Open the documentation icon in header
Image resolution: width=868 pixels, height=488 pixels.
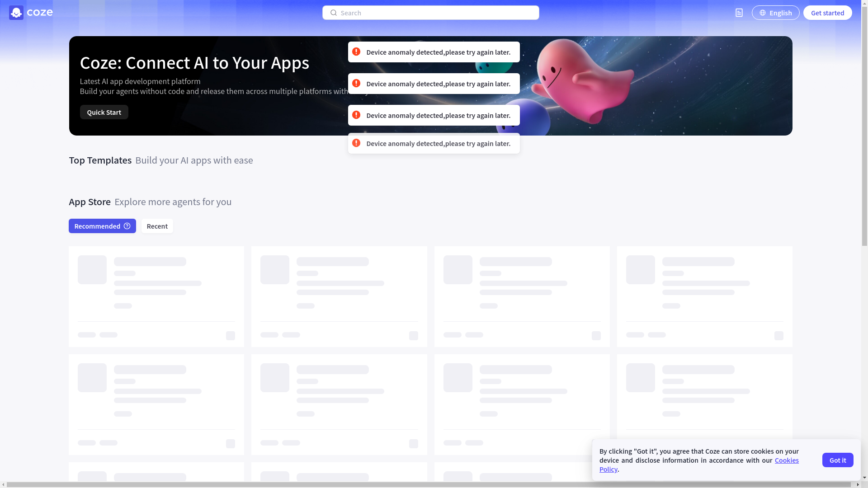(x=739, y=13)
